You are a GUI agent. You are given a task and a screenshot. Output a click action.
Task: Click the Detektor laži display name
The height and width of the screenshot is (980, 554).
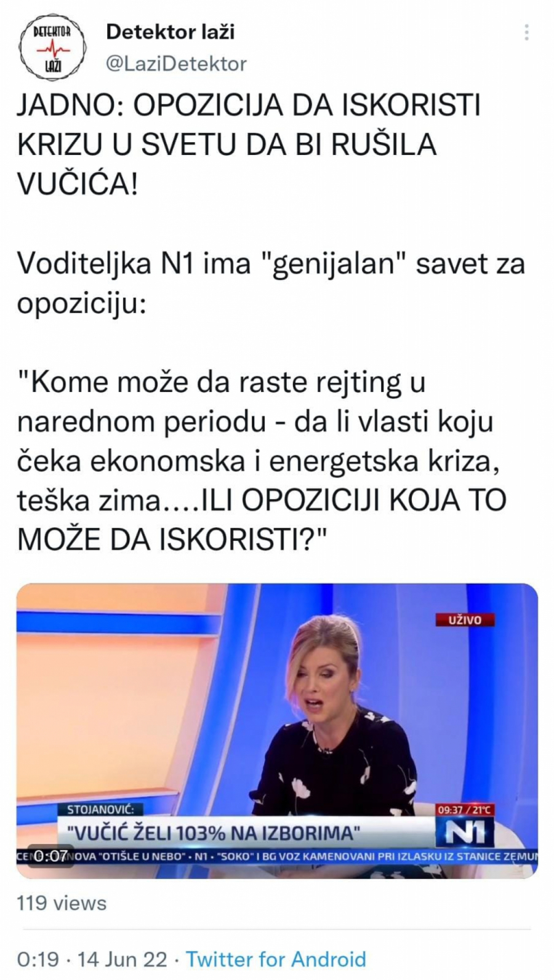coord(171,31)
